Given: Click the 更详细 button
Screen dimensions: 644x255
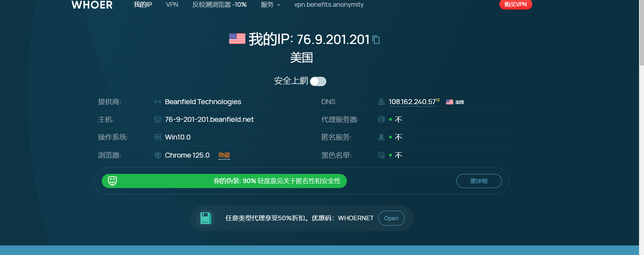Looking at the screenshot, I should point(479,181).
